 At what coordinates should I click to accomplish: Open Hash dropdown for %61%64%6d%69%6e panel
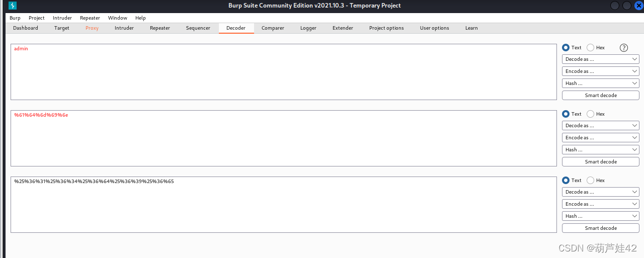(601, 150)
